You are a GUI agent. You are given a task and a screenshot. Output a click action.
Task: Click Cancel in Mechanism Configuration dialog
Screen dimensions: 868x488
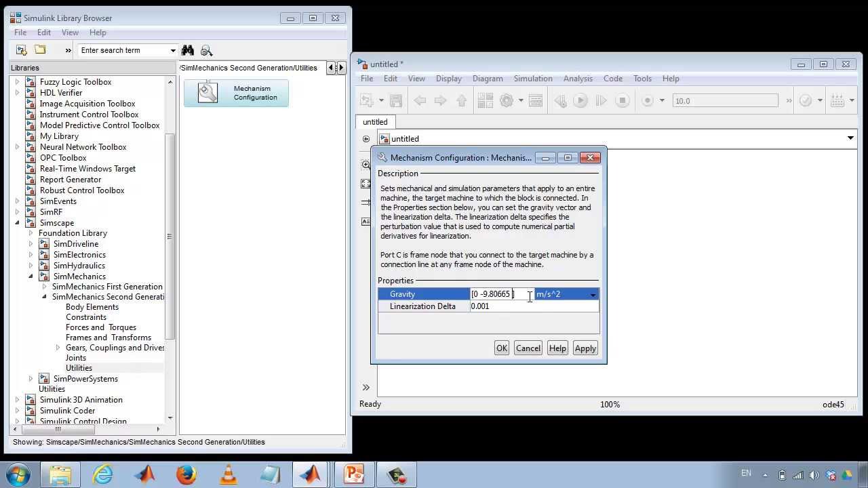(528, 348)
